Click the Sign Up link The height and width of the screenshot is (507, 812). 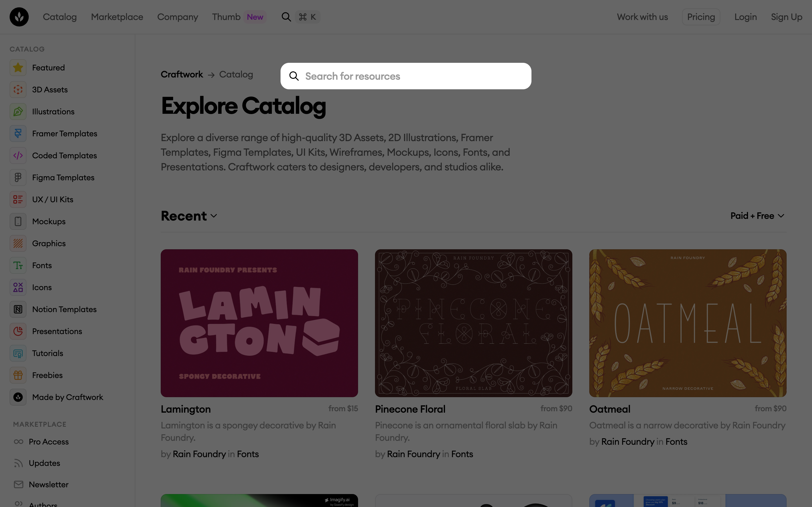pos(787,16)
